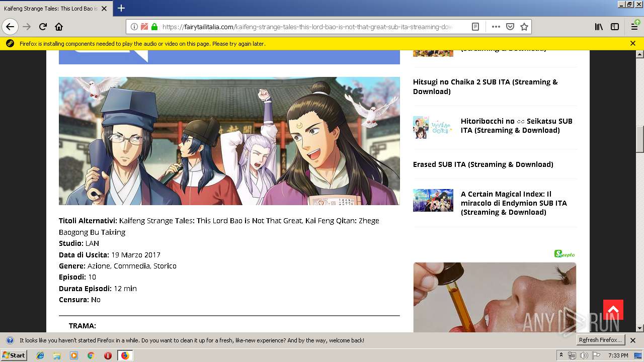Click the forward navigation arrow
This screenshot has width=644, height=362.
[27, 27]
